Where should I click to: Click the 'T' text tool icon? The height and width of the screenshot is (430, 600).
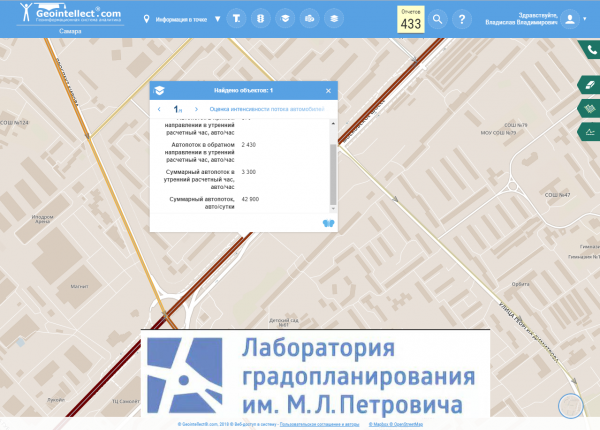(236, 18)
